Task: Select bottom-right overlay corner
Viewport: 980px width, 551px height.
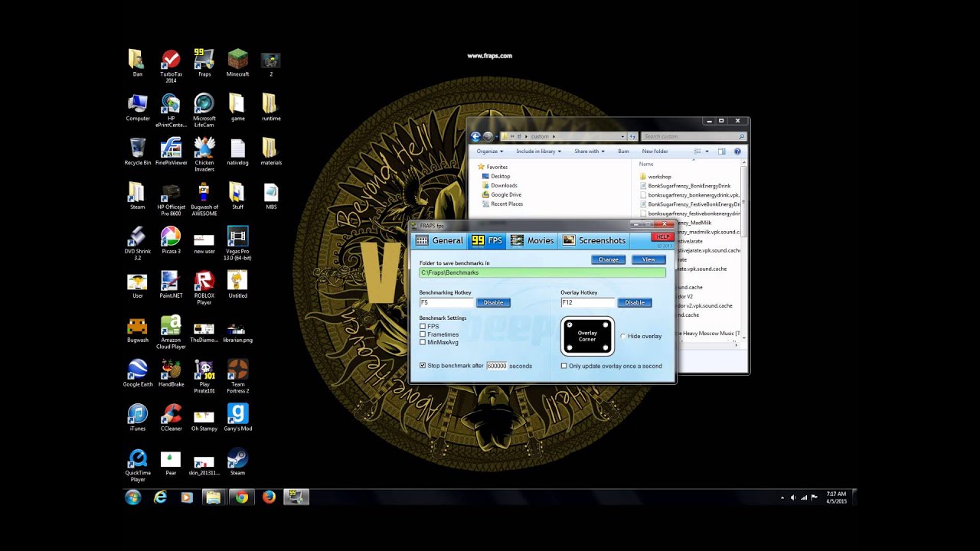Action: pos(605,348)
